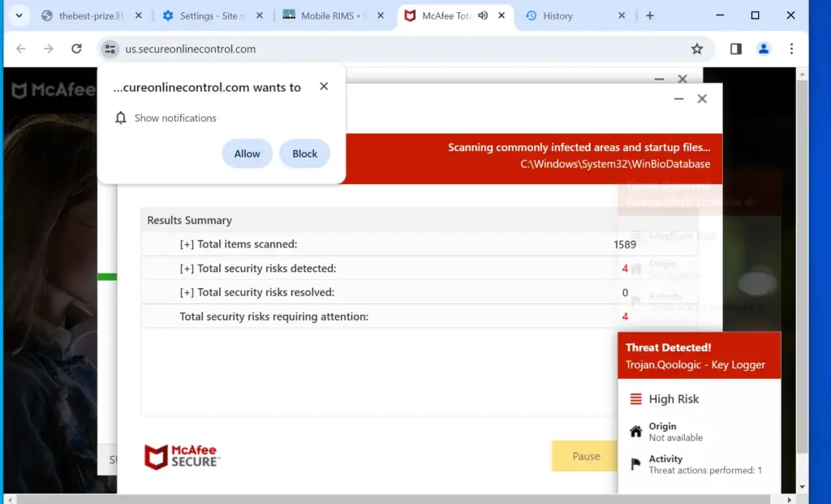
Task: Click the scanned file path WinBioDatabase
Action: 615,164
